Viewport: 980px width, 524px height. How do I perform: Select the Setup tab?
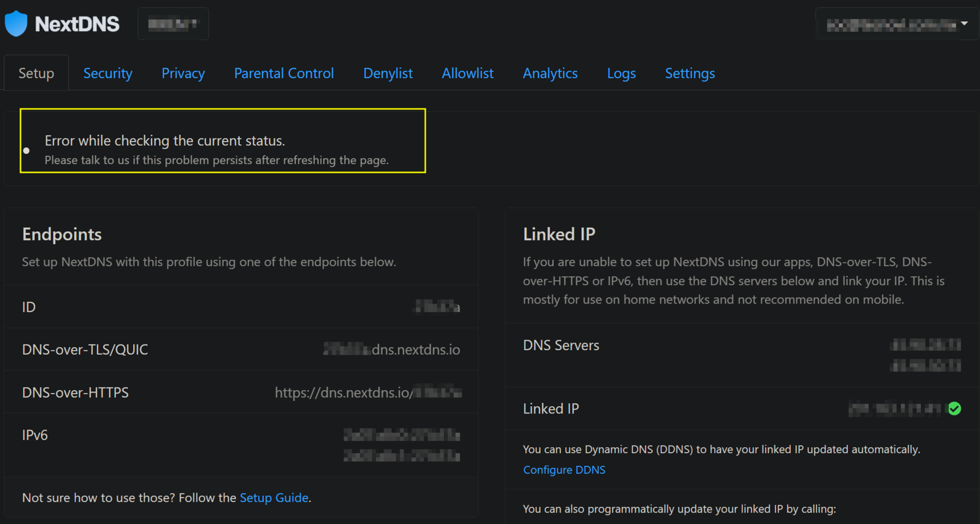(36, 73)
